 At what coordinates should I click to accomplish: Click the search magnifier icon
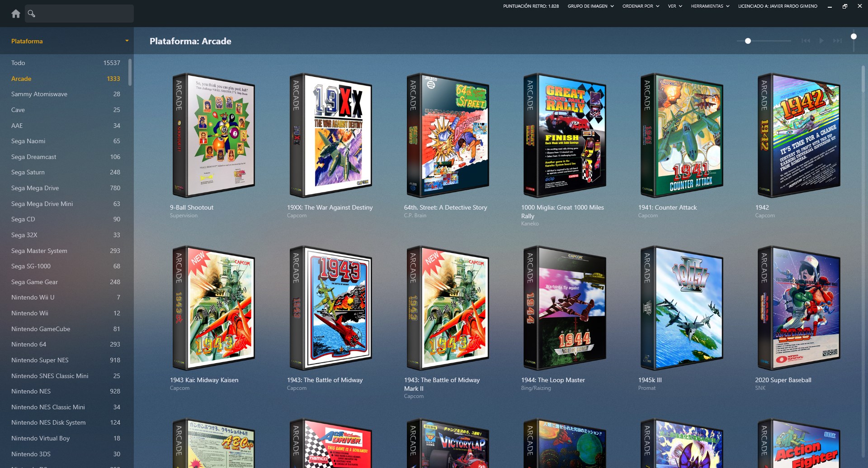31,14
